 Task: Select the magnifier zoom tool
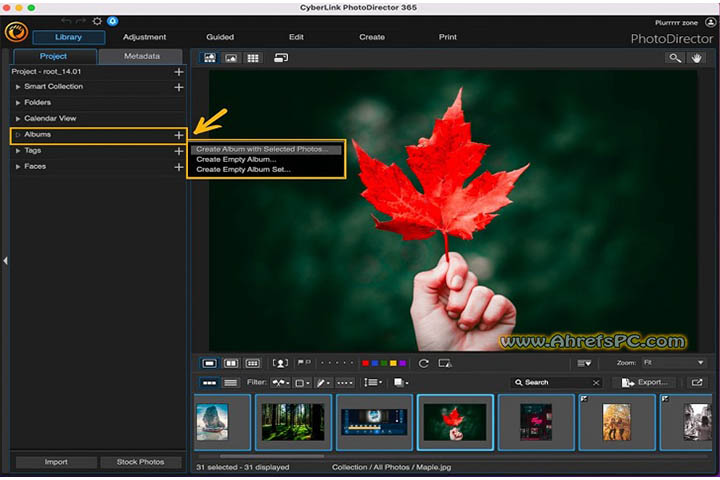click(x=675, y=58)
